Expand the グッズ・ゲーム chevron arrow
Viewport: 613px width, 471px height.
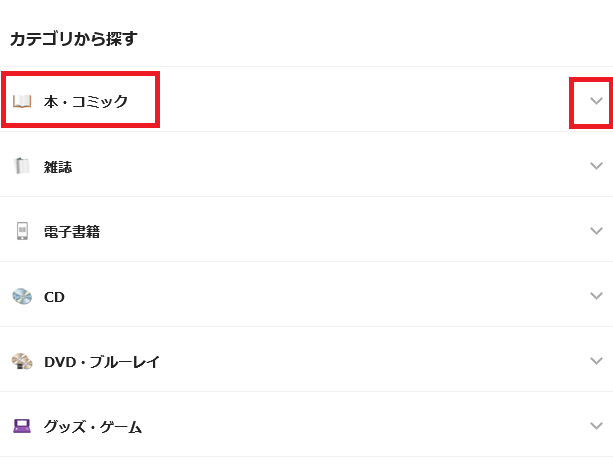pyautogui.click(x=596, y=425)
